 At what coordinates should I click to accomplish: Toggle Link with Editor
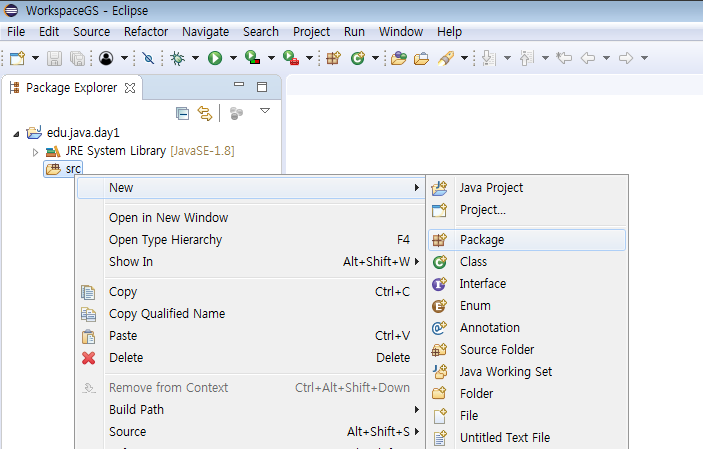pos(205,113)
